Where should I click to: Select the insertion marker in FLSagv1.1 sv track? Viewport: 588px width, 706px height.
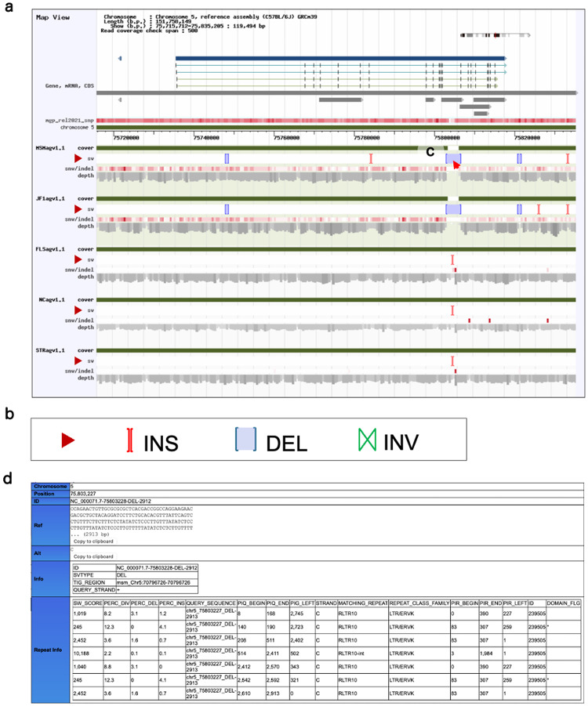click(452, 260)
